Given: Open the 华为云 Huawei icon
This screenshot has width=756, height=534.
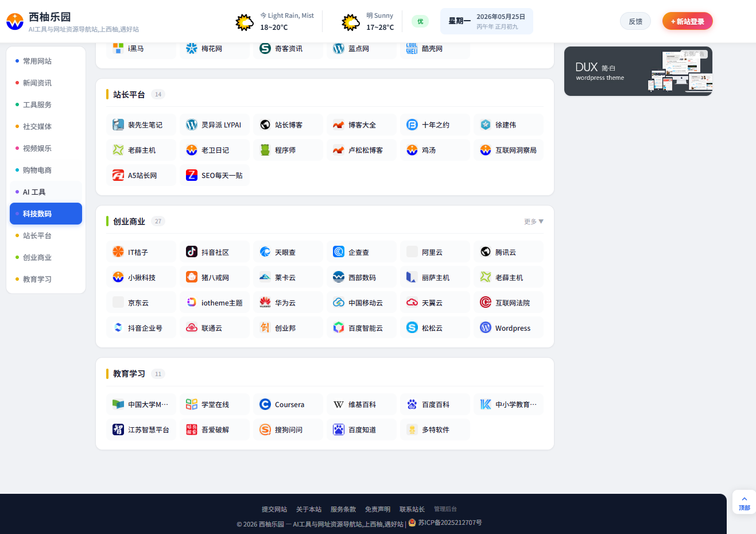Looking at the screenshot, I should click(x=265, y=302).
